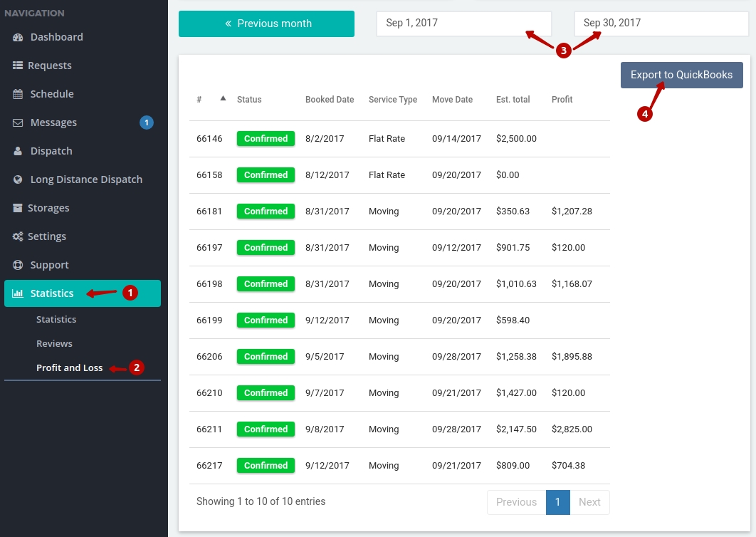
Task: Click Export to QuickBooks button
Action: pyautogui.click(x=681, y=75)
